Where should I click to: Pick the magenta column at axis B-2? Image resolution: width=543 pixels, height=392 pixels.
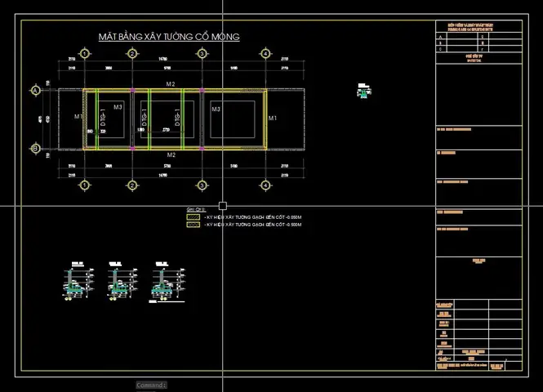click(132, 149)
